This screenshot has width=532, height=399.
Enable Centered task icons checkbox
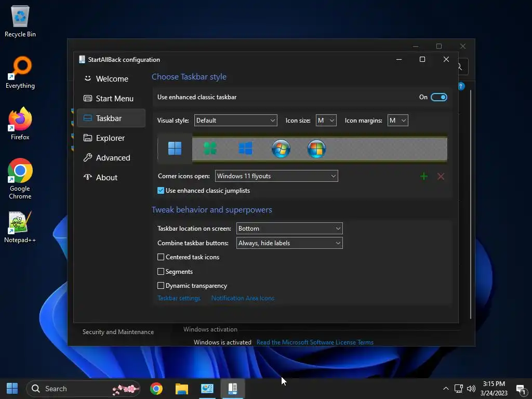point(161,257)
